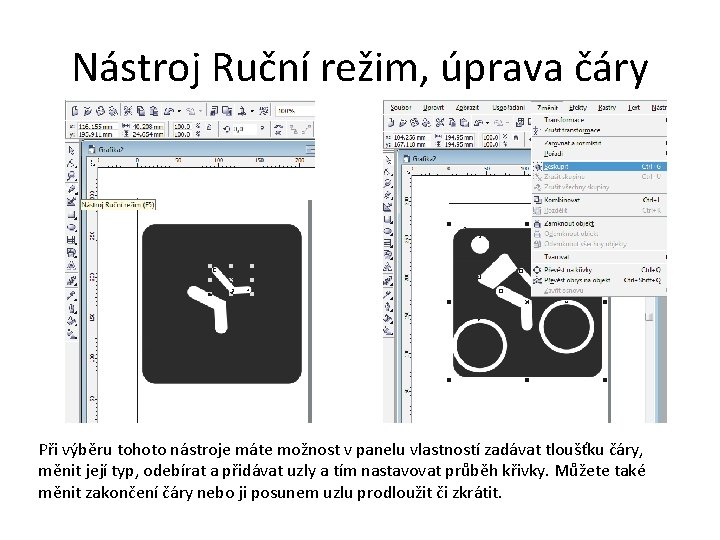Click Save icon in left screenshot toolbar
This screenshot has height=540, width=720.
100,111
